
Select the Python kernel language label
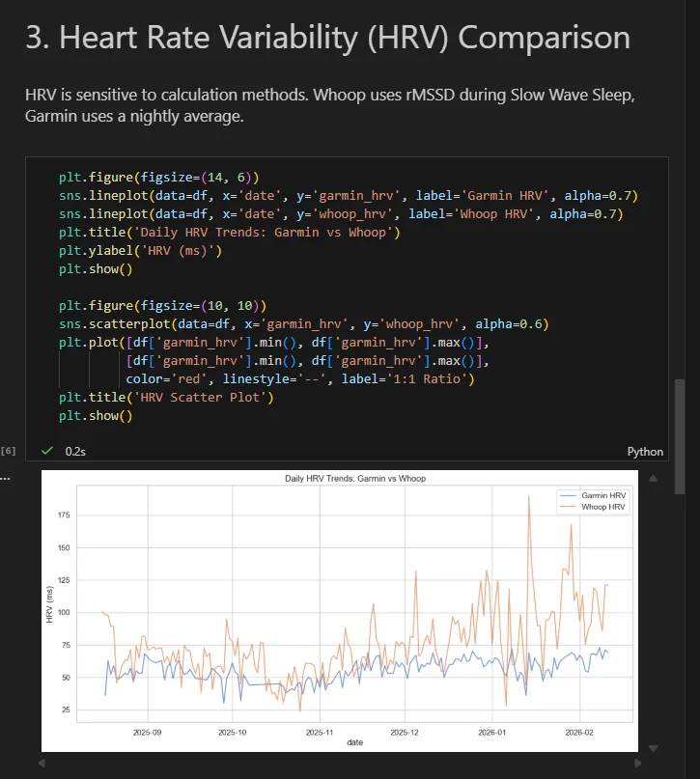pyautogui.click(x=645, y=451)
